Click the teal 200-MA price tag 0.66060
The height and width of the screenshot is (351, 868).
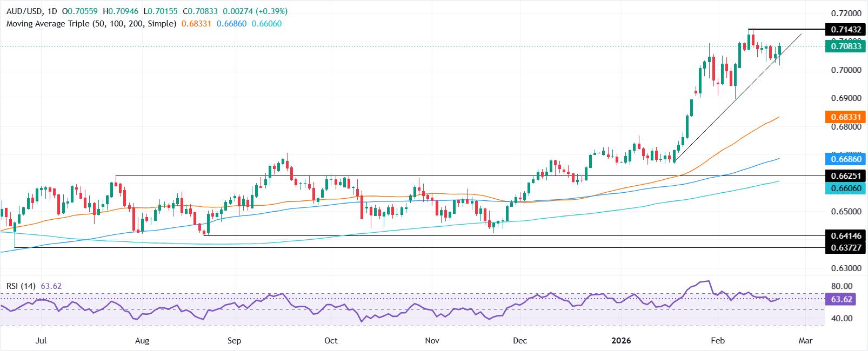pyautogui.click(x=845, y=187)
